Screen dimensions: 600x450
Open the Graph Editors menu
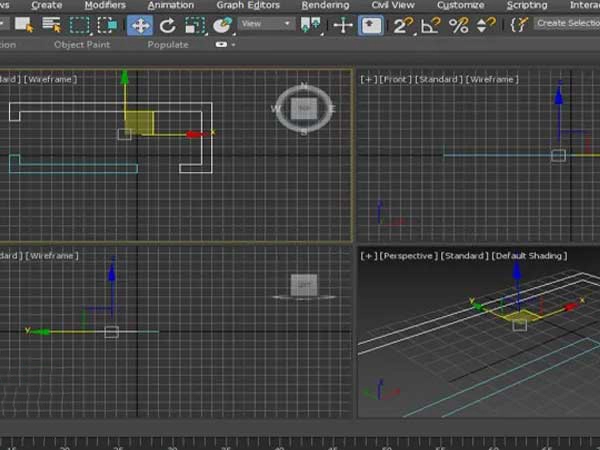[x=248, y=5]
